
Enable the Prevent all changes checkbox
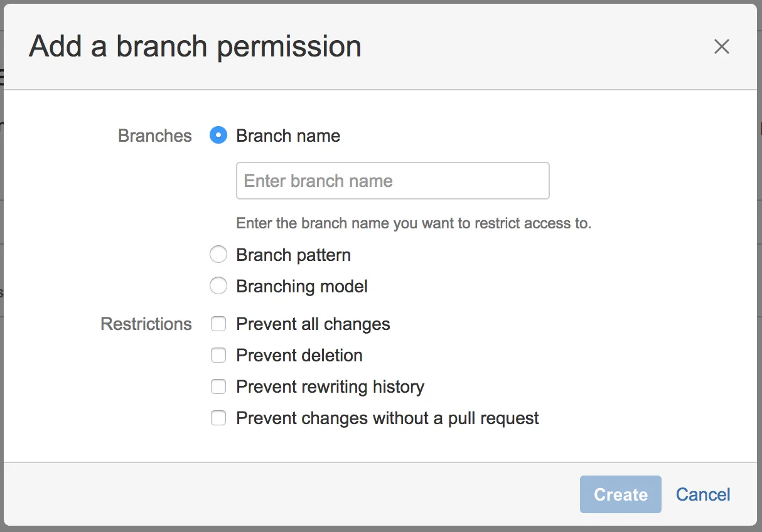click(218, 324)
